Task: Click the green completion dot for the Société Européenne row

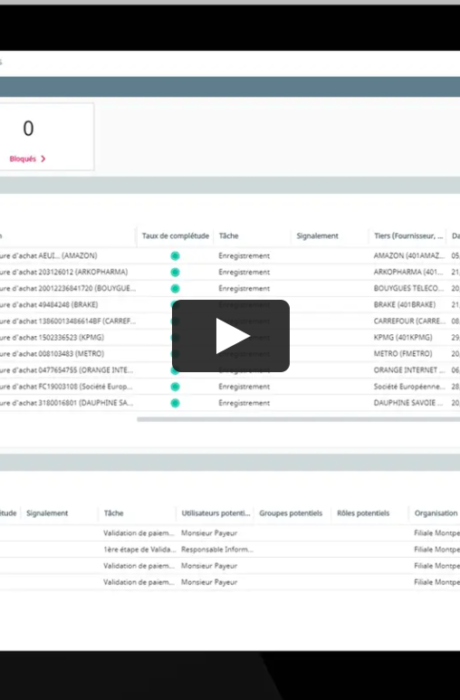Action: tap(175, 387)
